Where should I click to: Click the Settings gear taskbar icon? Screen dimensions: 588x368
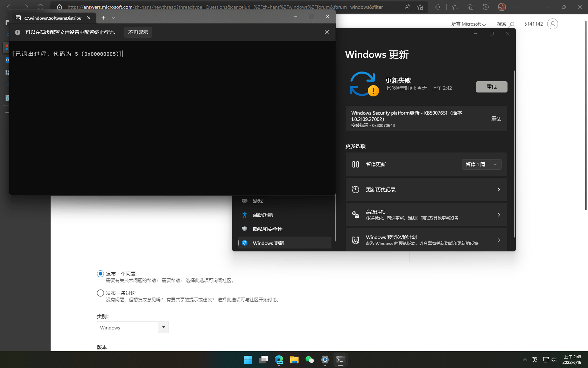click(325, 360)
